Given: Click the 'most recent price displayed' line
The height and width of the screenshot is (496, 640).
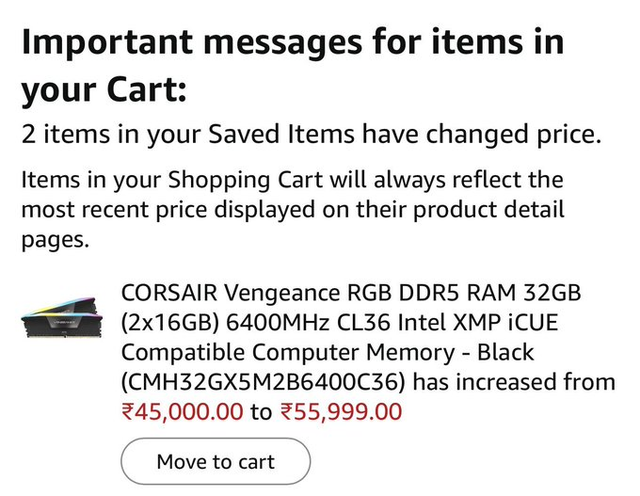Looking at the screenshot, I should [292, 211].
